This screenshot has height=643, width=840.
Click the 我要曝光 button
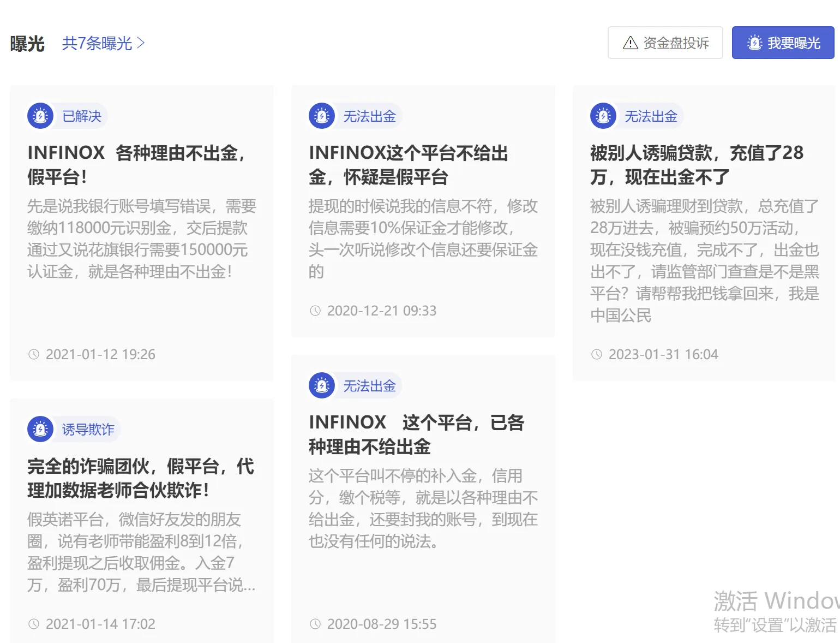[783, 43]
